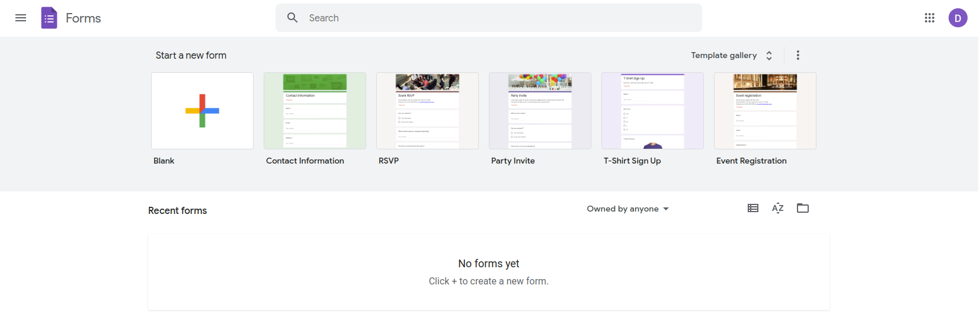Screen dimensions: 980x320
Task: Pick the Party Invite template
Action: (x=540, y=111)
